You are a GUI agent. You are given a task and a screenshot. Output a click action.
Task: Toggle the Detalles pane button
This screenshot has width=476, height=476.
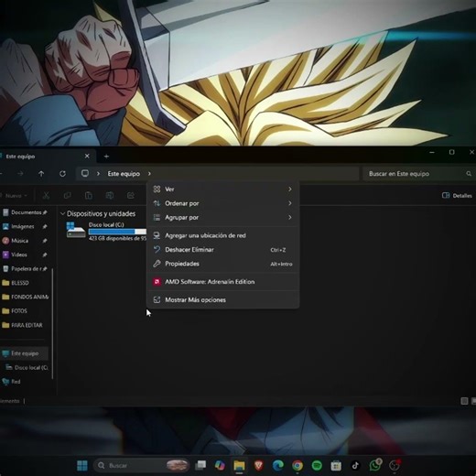point(457,195)
